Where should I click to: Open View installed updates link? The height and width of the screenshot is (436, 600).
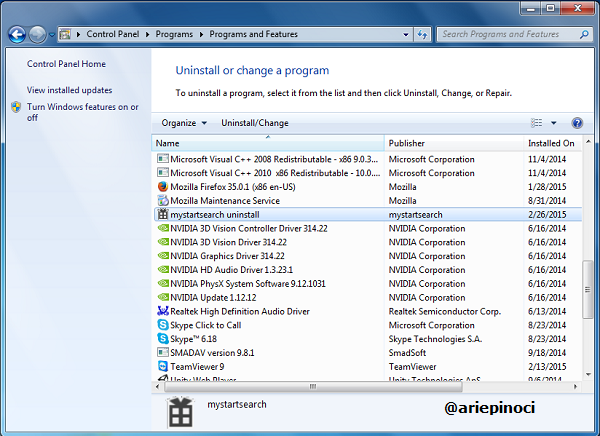point(69,90)
